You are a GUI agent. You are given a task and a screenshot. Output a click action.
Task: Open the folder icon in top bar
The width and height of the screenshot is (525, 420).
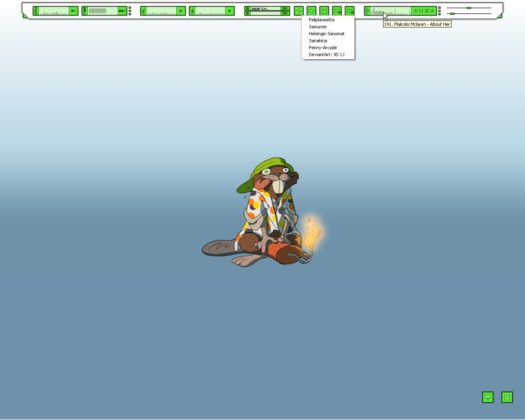click(x=311, y=11)
